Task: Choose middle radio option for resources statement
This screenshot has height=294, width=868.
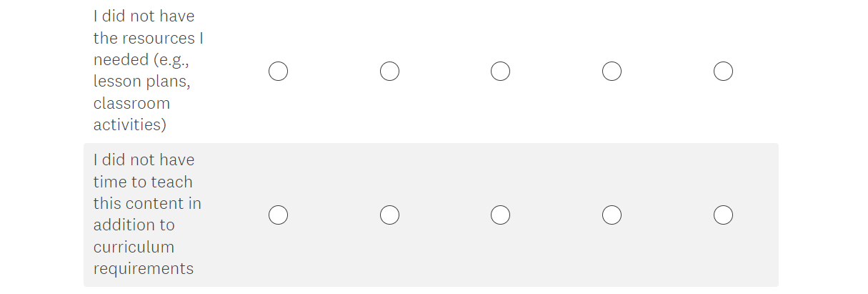Action: click(x=500, y=72)
